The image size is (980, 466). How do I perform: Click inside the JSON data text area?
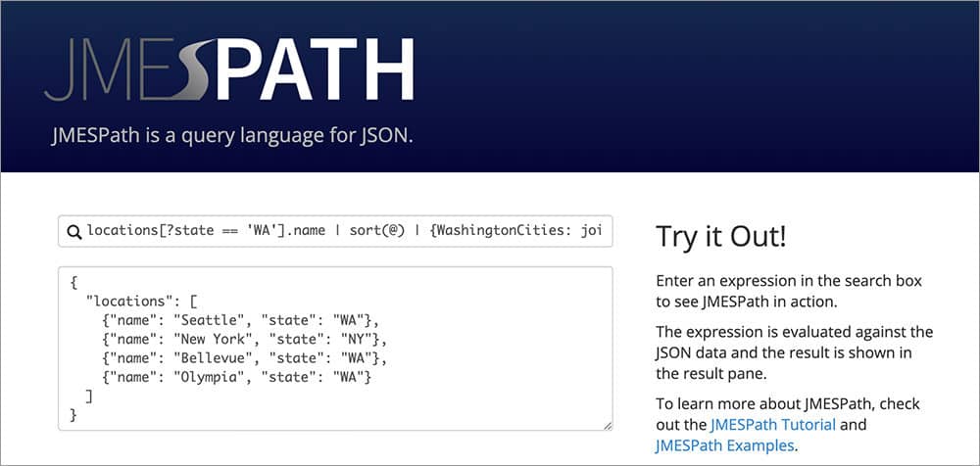click(335, 349)
